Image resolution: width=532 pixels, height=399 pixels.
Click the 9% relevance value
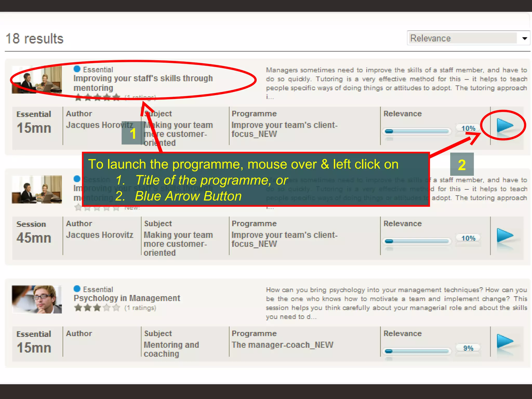click(x=468, y=348)
